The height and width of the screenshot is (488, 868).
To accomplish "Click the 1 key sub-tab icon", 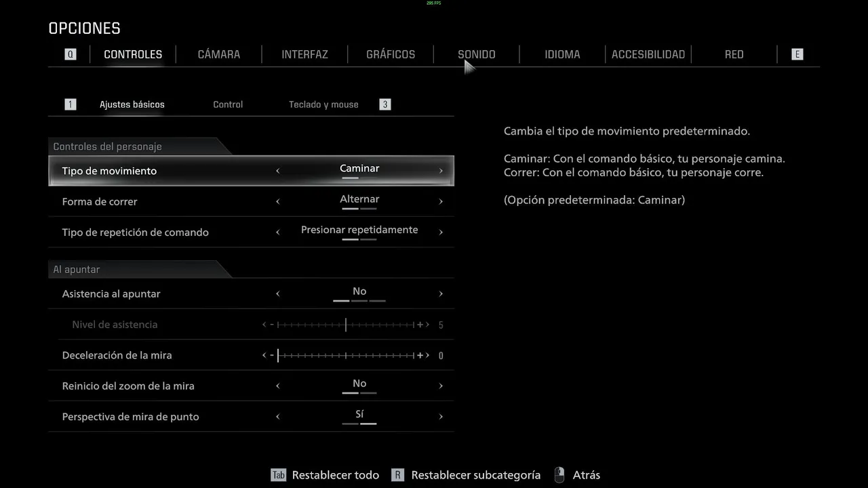I will coord(71,104).
